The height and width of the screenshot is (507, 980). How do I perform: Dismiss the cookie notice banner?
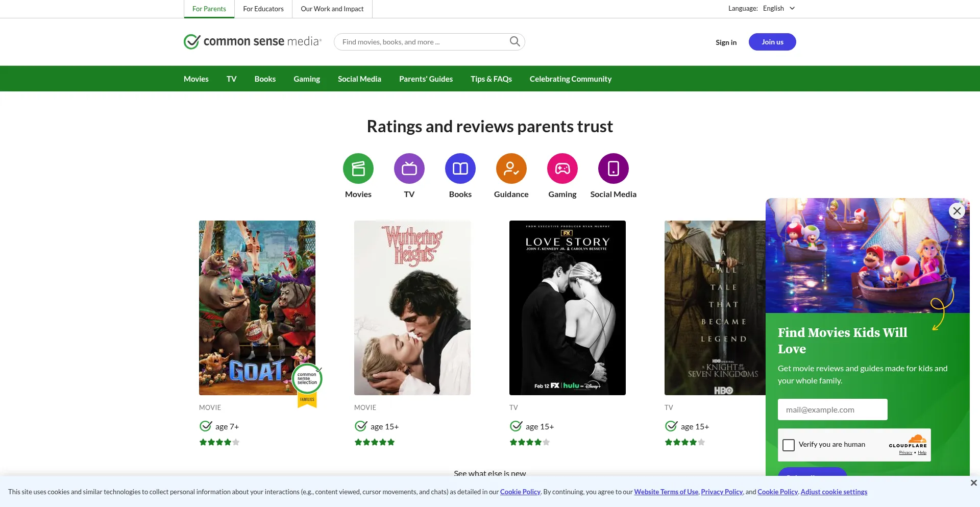(x=973, y=483)
